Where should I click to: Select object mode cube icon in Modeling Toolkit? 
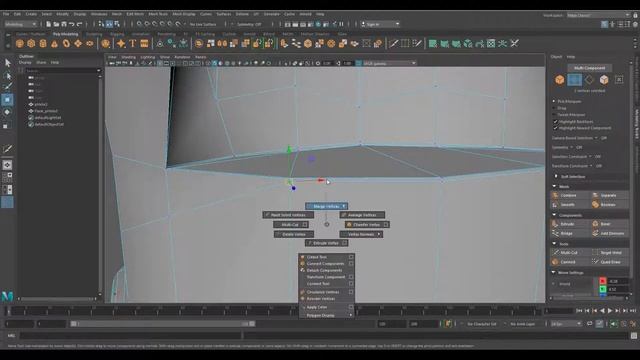pos(560,80)
